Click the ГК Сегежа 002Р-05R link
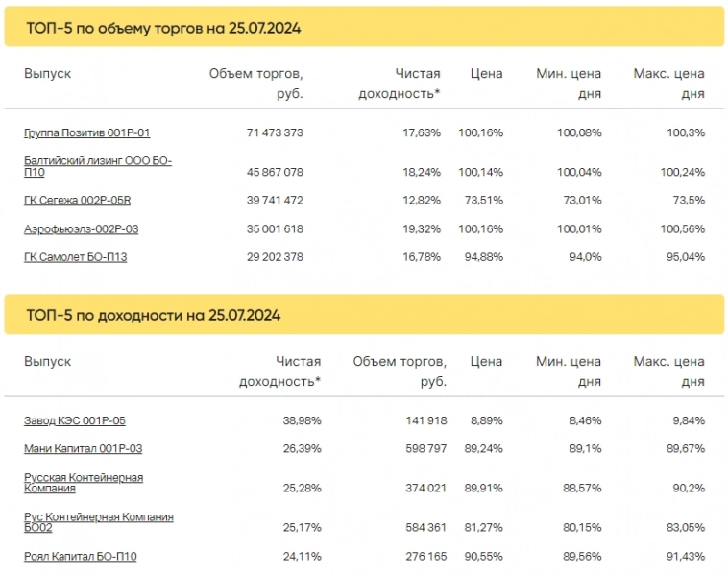Viewport: 728px width, 575px height. (76, 200)
